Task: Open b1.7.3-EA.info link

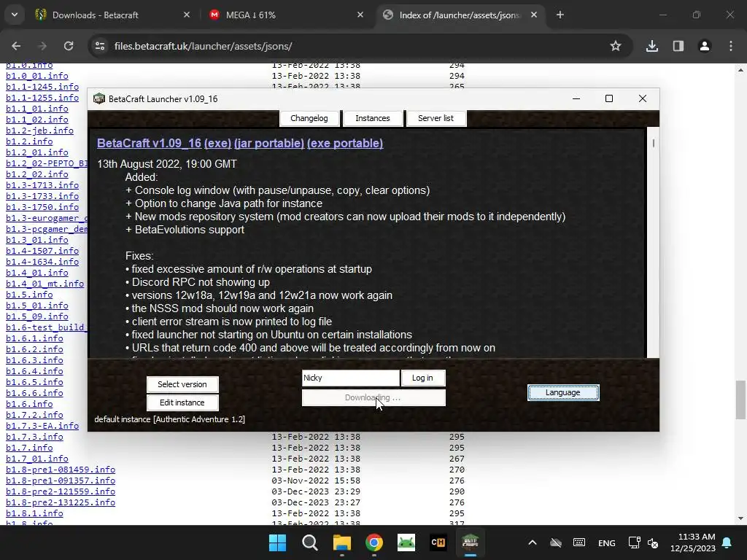Action: (42, 426)
